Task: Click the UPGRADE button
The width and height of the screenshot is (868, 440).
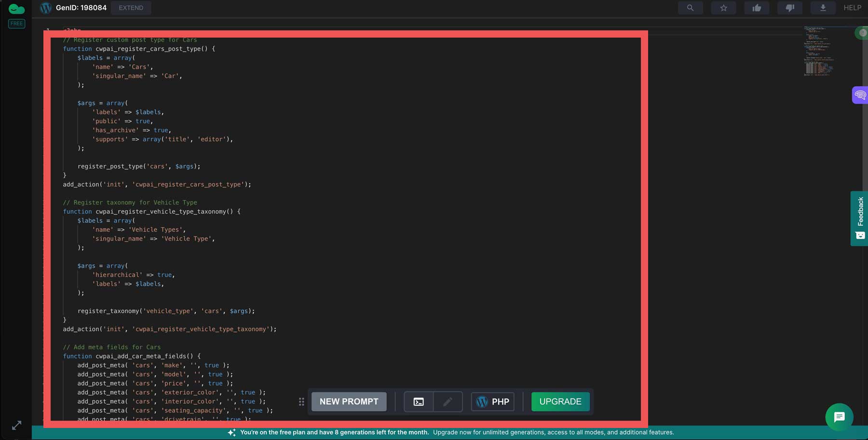Action: tap(560, 401)
